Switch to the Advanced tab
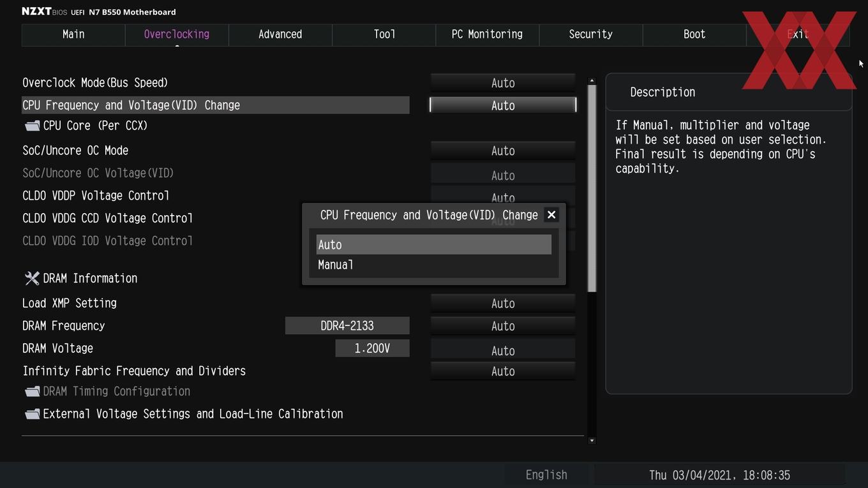The width and height of the screenshot is (868, 488). 280,34
